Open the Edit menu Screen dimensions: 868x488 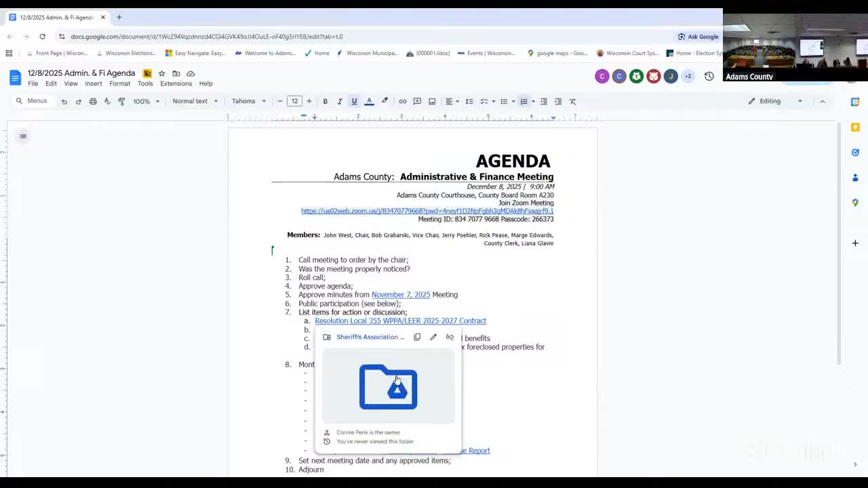(x=51, y=84)
